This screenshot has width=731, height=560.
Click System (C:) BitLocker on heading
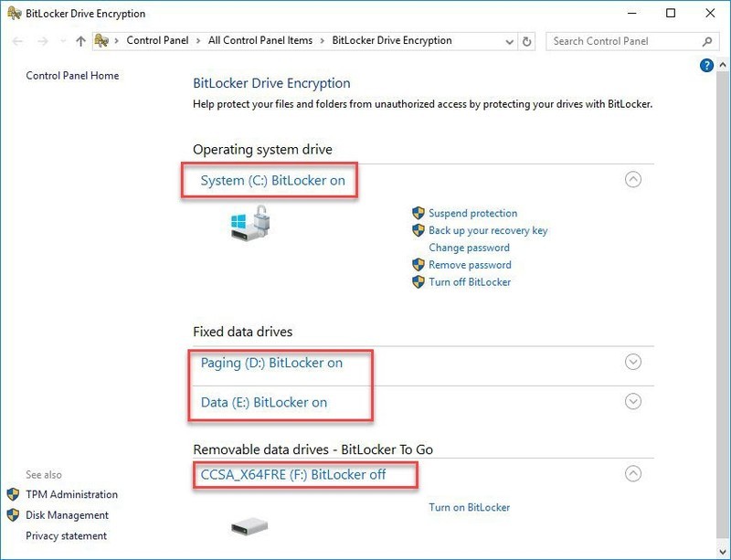[272, 181]
